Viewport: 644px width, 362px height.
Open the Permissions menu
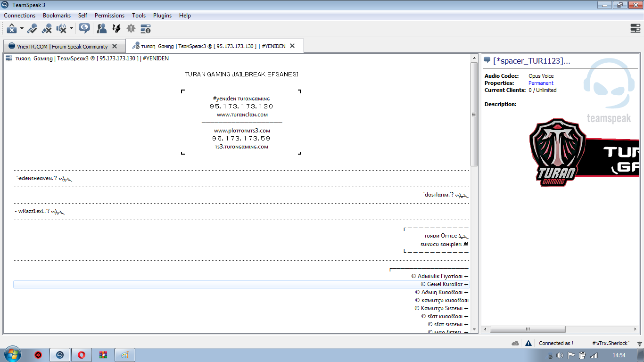pos(109,16)
